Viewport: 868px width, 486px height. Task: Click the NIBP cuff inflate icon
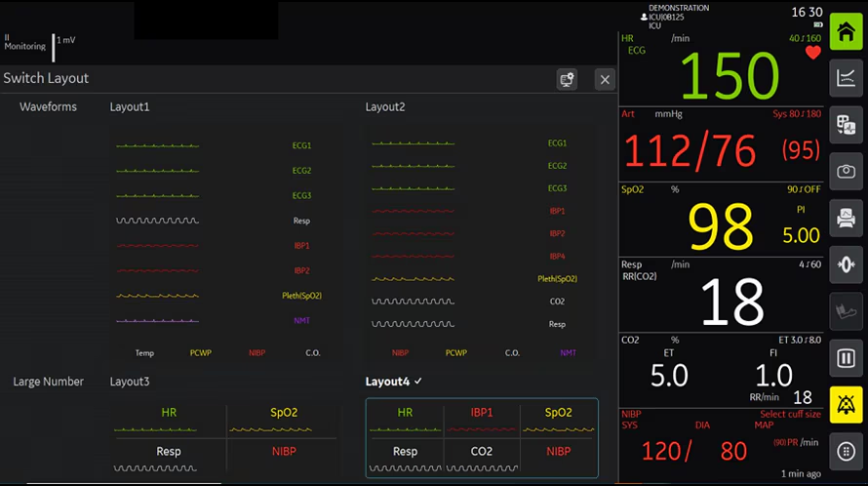tap(846, 311)
